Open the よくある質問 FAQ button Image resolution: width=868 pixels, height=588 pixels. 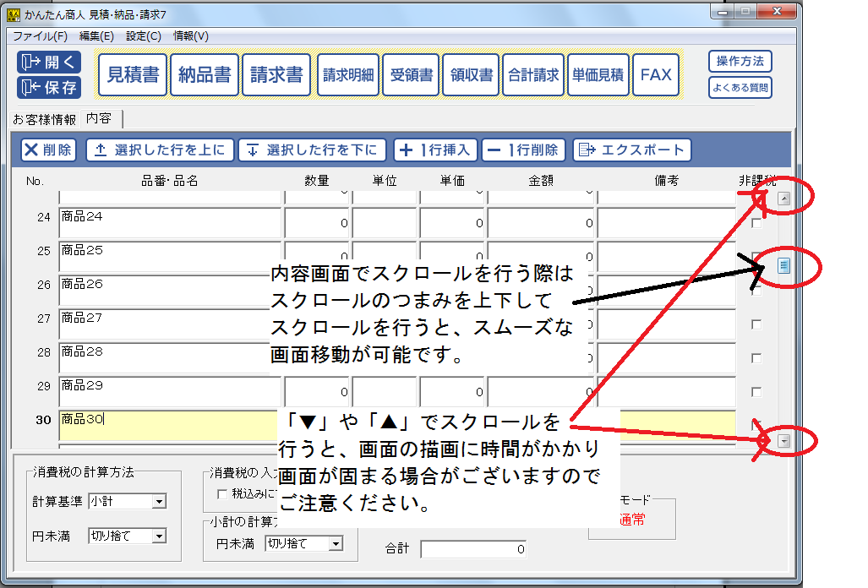[x=740, y=87]
